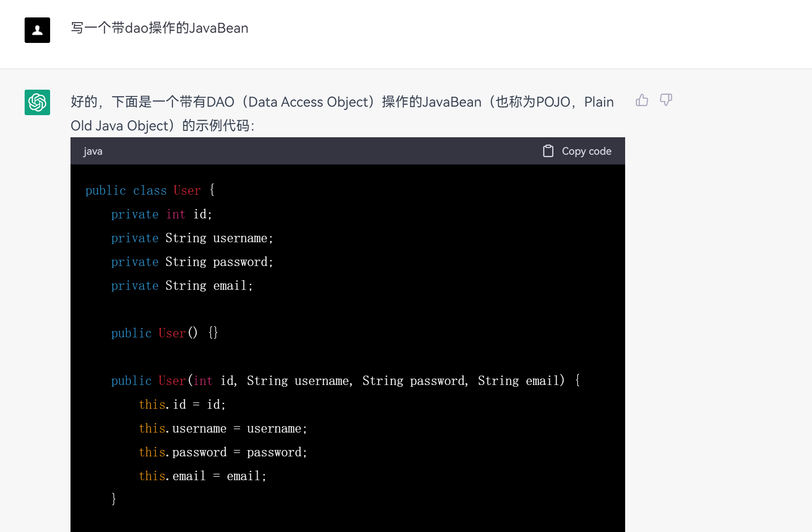812x532 pixels.
Task: Select the code block header bar
Action: (347, 151)
